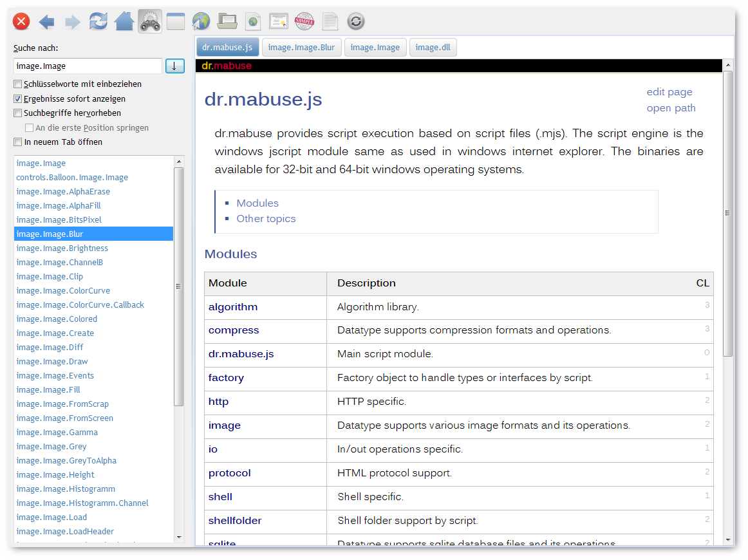The width and height of the screenshot is (748, 560).
Task: Click the blue refresh arrows icon
Action: (x=98, y=22)
